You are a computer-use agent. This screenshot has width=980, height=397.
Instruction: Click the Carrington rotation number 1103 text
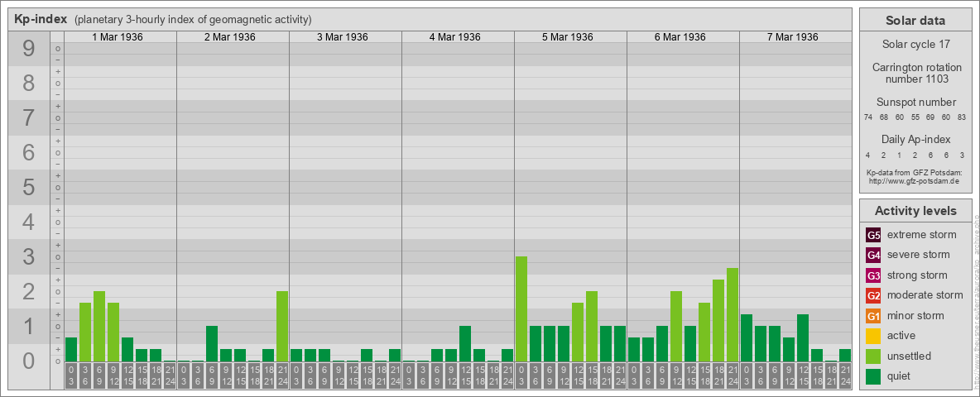pyautogui.click(x=915, y=73)
